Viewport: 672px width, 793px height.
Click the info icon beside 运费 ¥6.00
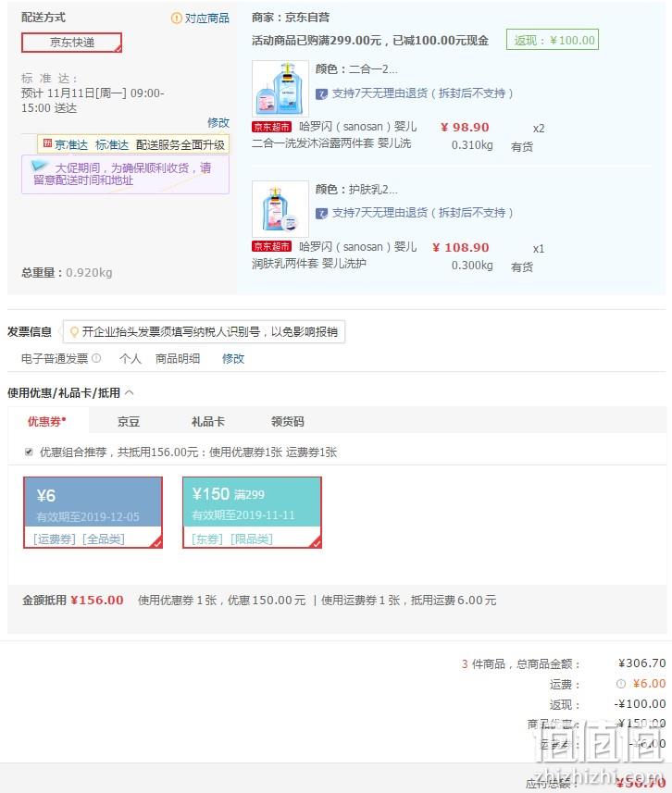click(621, 684)
